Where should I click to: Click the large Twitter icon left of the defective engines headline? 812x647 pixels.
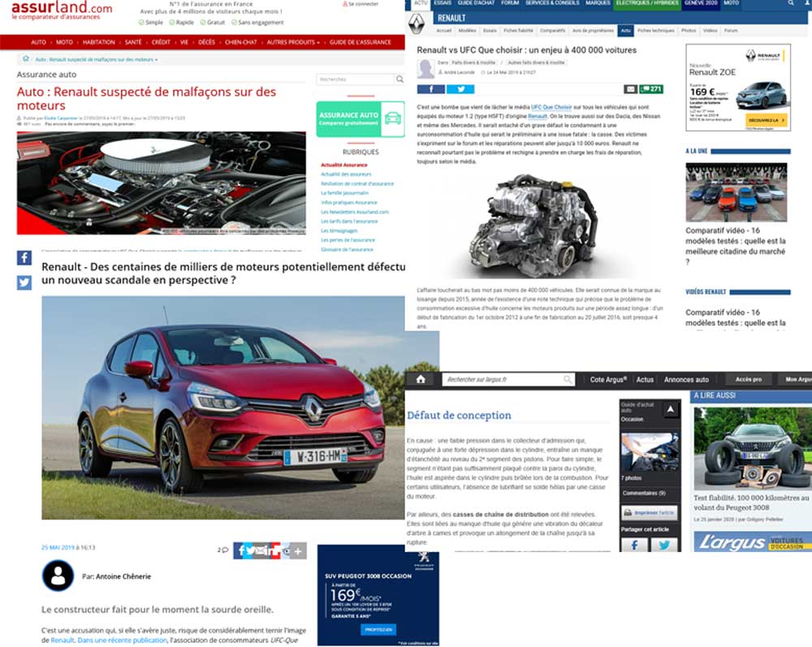24,283
